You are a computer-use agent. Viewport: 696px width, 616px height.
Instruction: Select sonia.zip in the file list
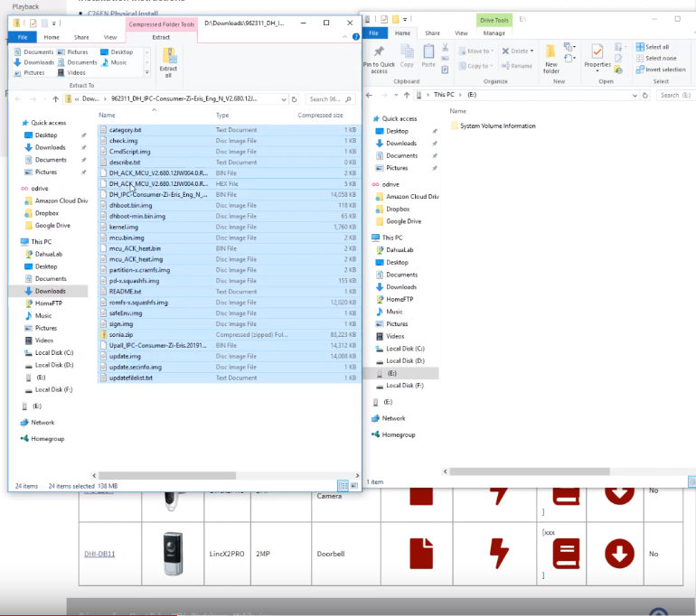point(120,334)
